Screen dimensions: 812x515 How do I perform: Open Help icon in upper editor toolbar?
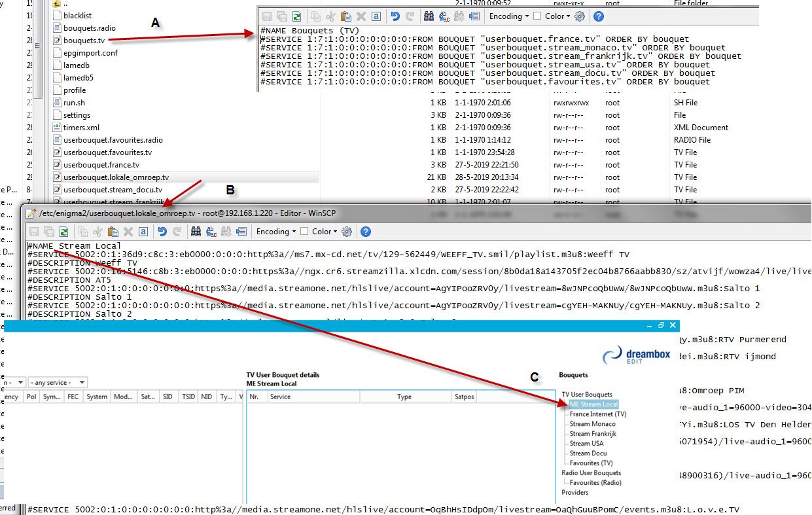pyautogui.click(x=598, y=16)
